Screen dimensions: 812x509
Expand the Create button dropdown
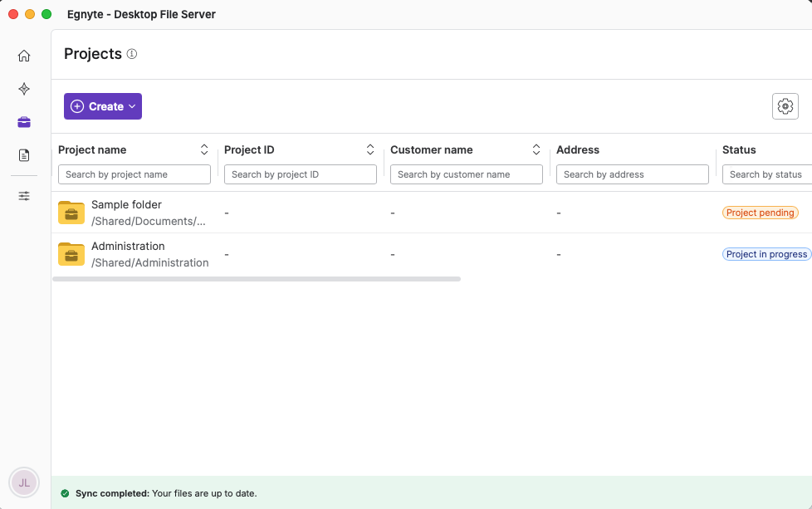131,106
